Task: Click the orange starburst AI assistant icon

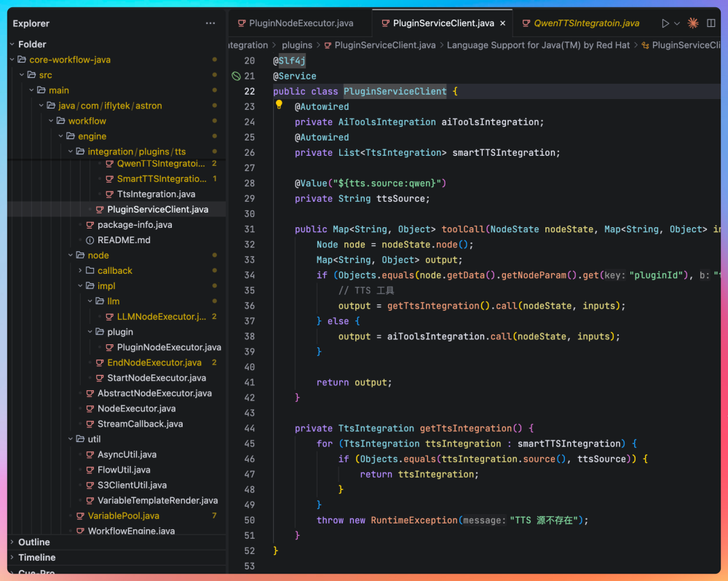Action: 693,23
